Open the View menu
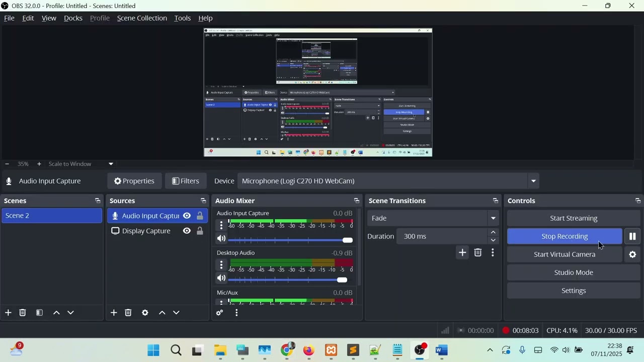The width and height of the screenshot is (644, 362). pos(49,18)
